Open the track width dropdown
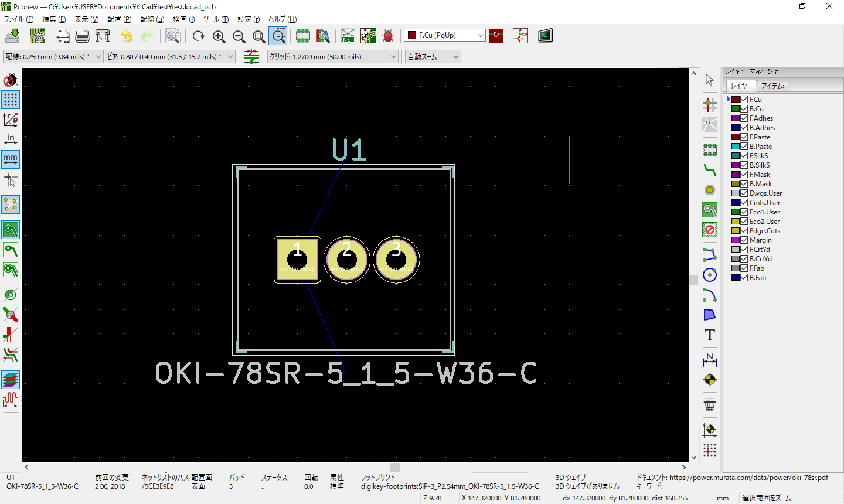844x504 pixels. point(53,57)
